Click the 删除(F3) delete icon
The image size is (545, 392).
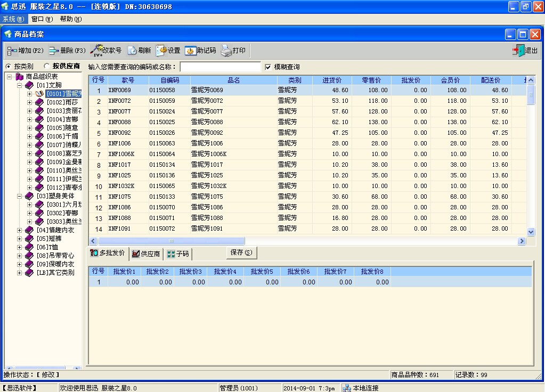(x=54, y=51)
